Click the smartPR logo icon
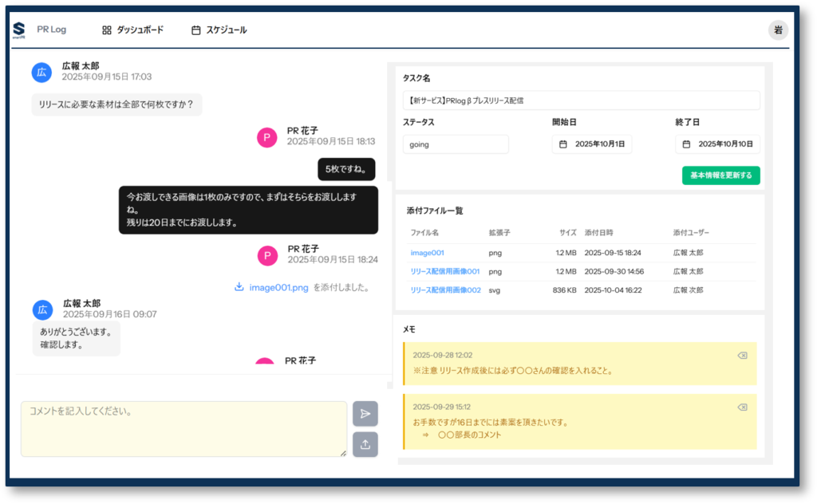Viewport: 817px width, 504px height. pyautogui.click(x=18, y=30)
